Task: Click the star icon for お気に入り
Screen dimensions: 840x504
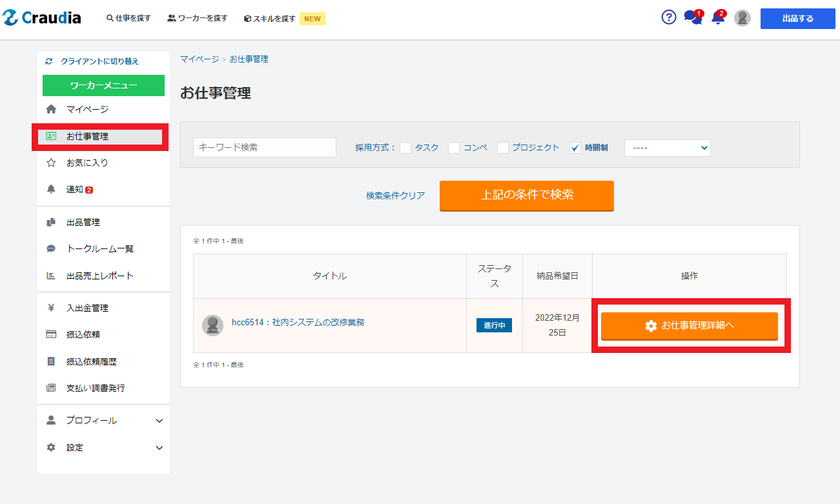Action: [x=51, y=163]
